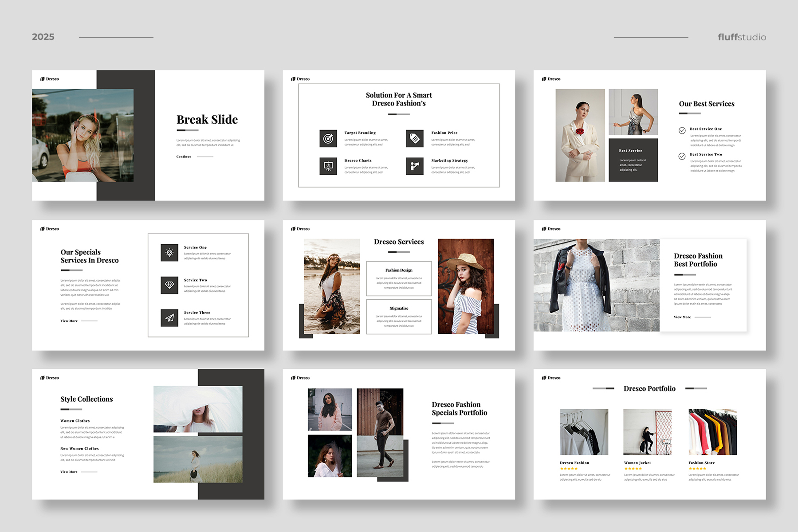Image resolution: width=798 pixels, height=532 pixels.
Task: Click the star rating under Women Jacket
Action: click(x=633, y=469)
